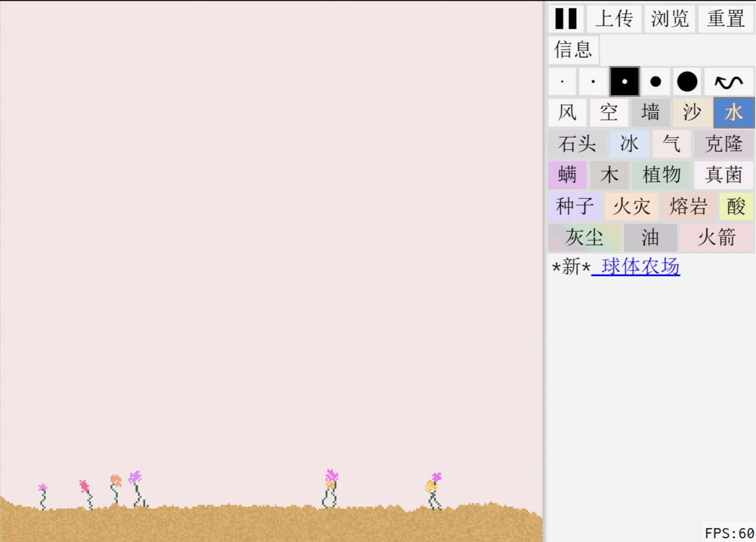756x542 pixels.
Task: Toggle the 水 (water) element on
Action: tap(733, 113)
